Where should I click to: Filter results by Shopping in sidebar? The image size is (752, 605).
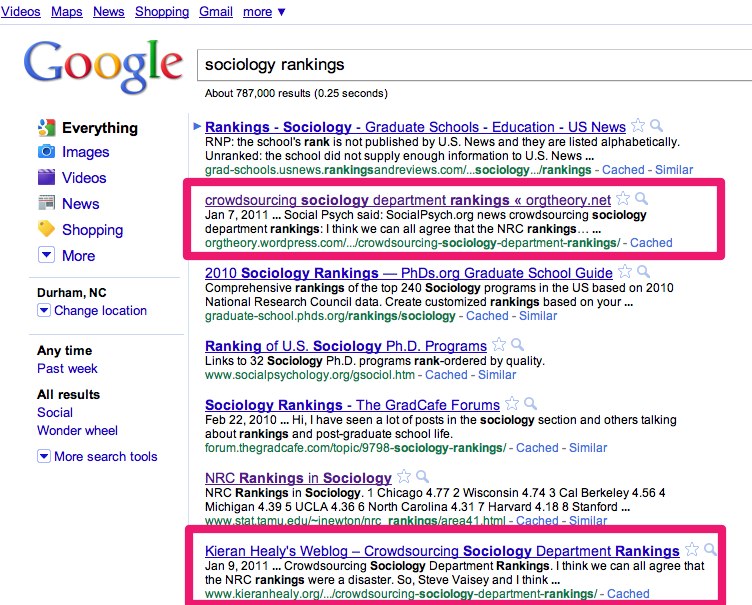pos(93,230)
